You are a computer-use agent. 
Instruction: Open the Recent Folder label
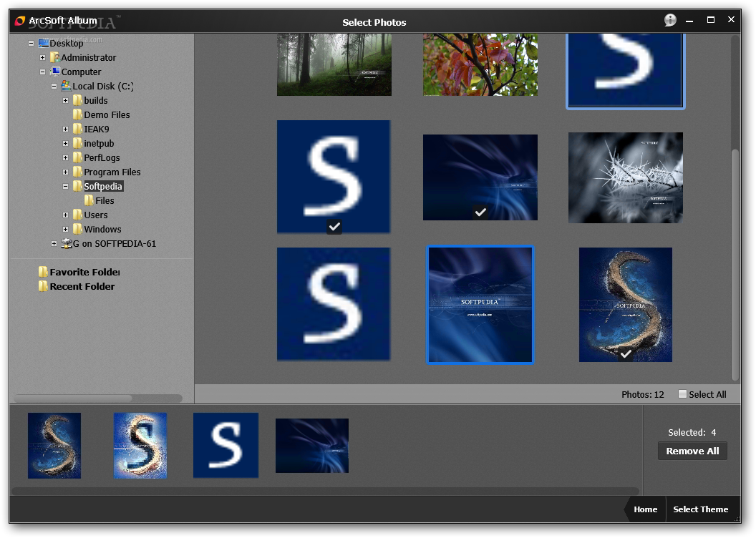pyautogui.click(x=82, y=287)
